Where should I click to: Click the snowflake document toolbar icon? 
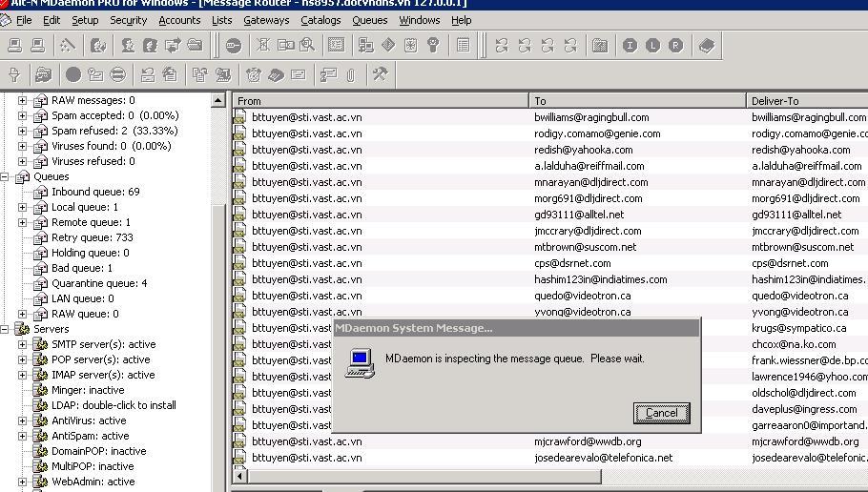(411, 46)
